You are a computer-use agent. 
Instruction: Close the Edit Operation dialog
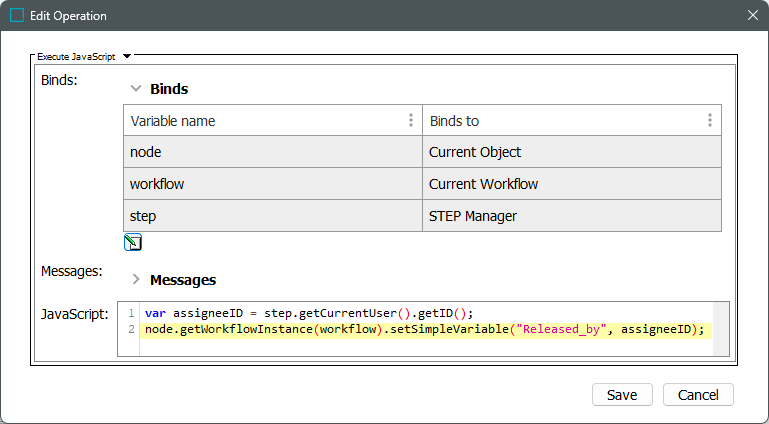click(x=752, y=16)
